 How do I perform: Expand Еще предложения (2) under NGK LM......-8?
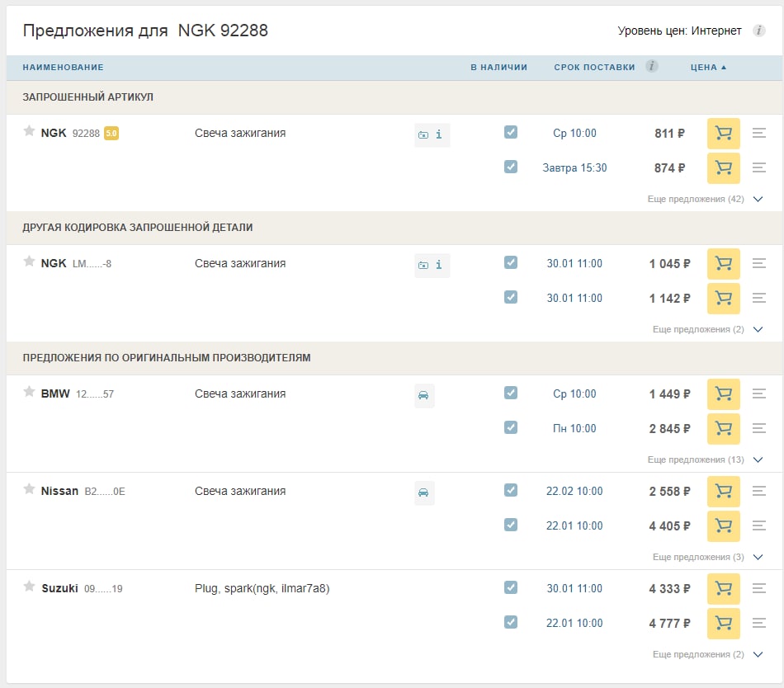coord(707,329)
